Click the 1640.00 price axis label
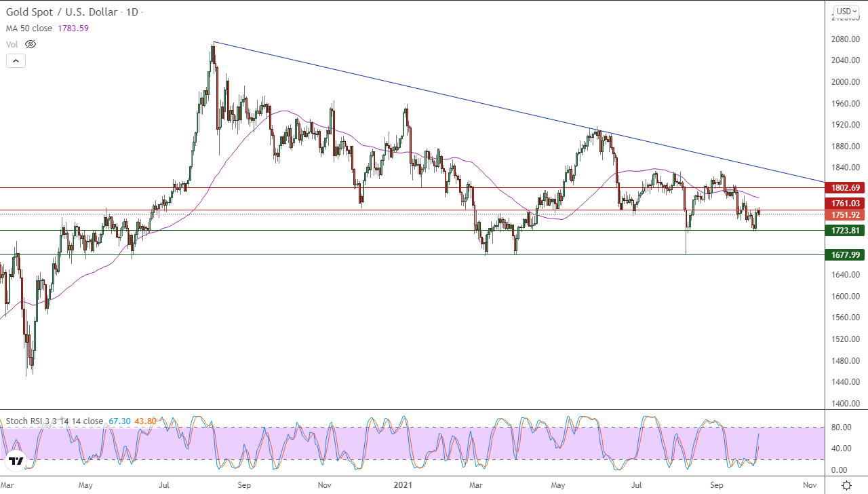The width and height of the screenshot is (868, 494). tap(846, 275)
